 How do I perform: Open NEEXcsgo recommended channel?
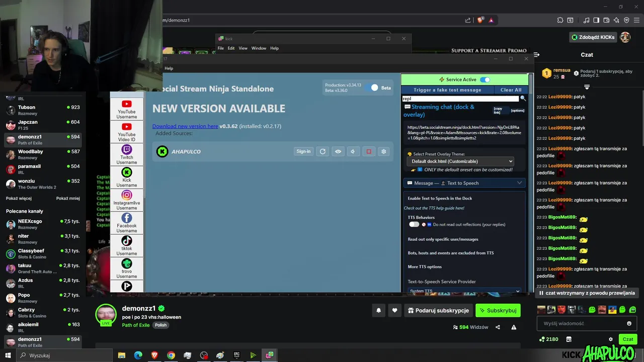point(43,224)
